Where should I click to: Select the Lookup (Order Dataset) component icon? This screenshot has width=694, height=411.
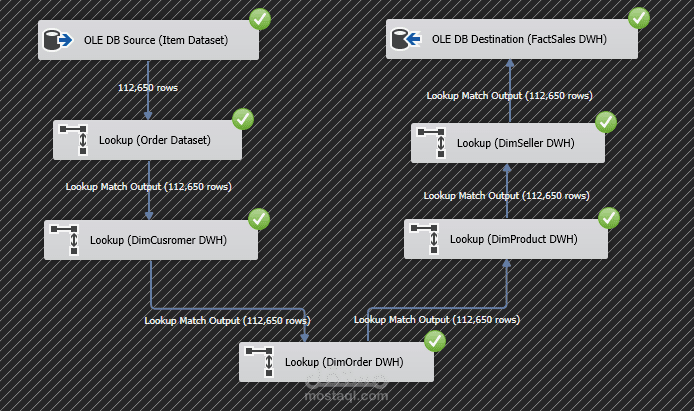pos(74,140)
